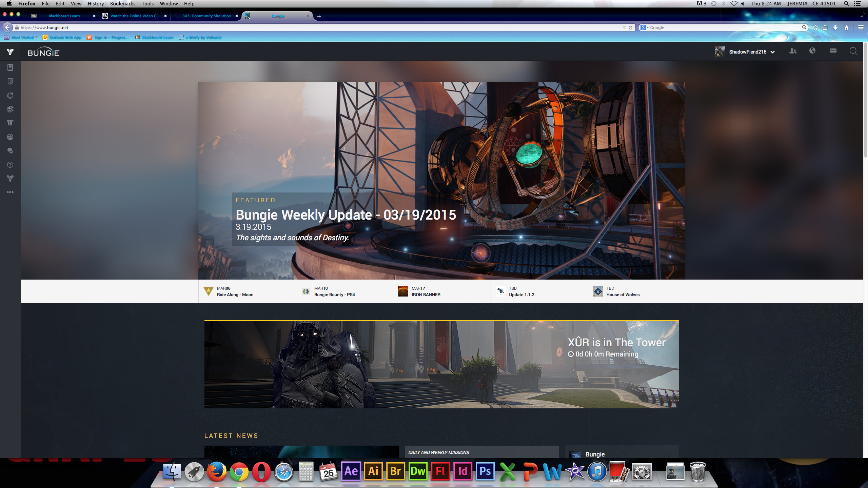The image size is (868, 488).
Task: Open messages envelope icon in header
Action: point(833,51)
